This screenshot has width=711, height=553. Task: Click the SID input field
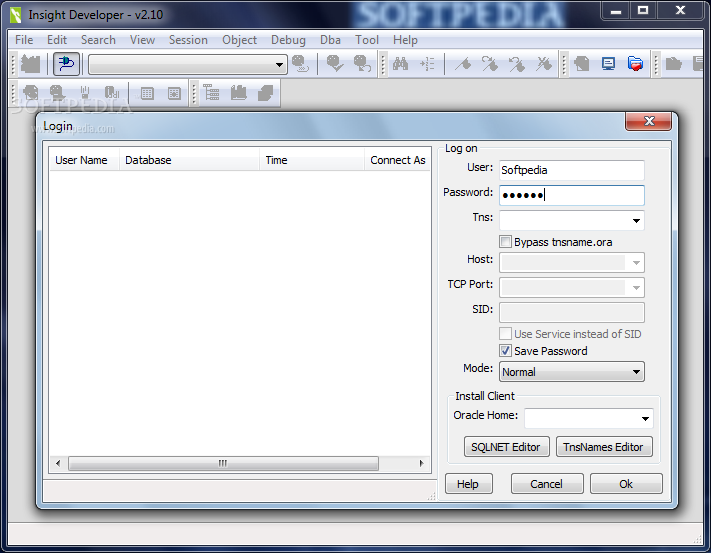click(571, 312)
